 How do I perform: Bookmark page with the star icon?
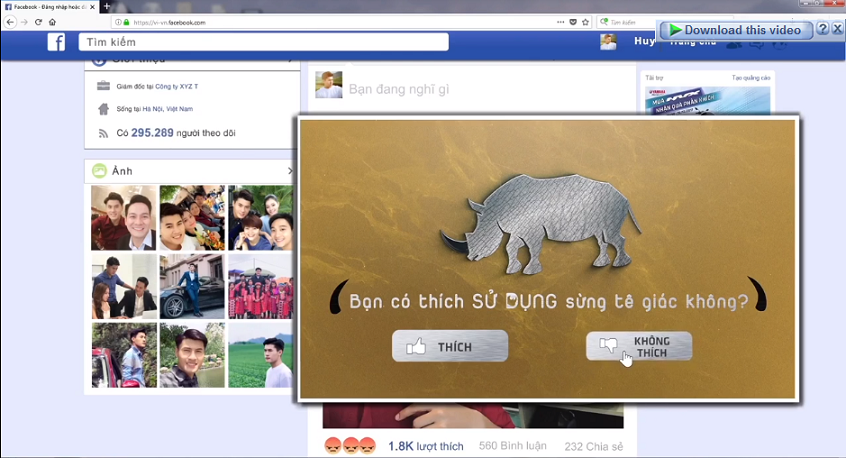(587, 21)
